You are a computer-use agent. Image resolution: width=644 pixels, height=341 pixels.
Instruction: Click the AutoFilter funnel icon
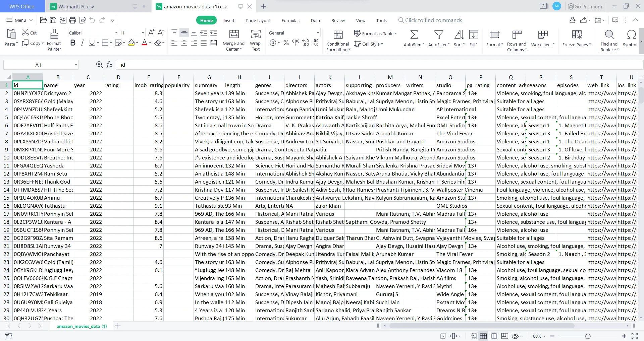(x=439, y=35)
